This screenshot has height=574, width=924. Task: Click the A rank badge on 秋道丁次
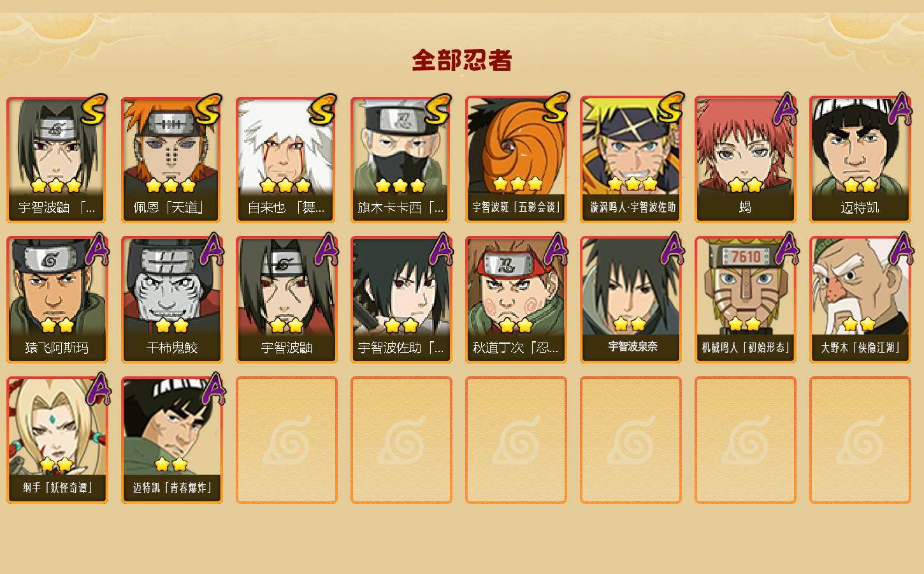(555, 249)
